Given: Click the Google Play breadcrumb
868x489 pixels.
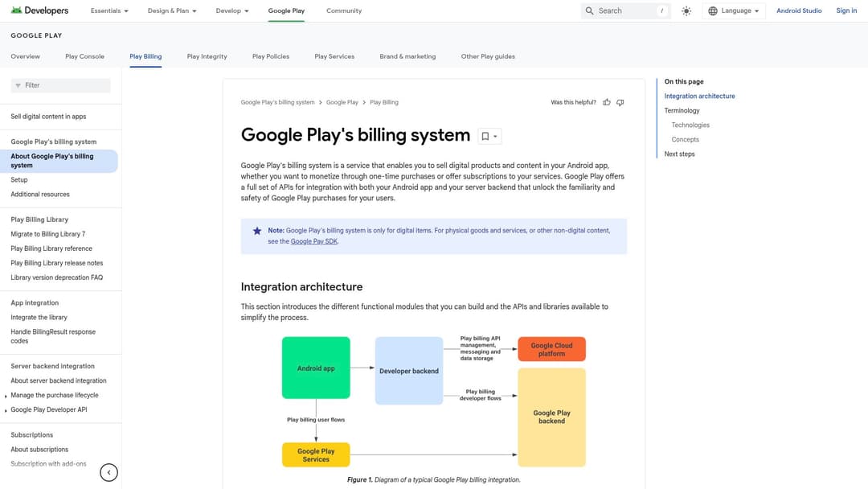Looking at the screenshot, I should click(342, 102).
